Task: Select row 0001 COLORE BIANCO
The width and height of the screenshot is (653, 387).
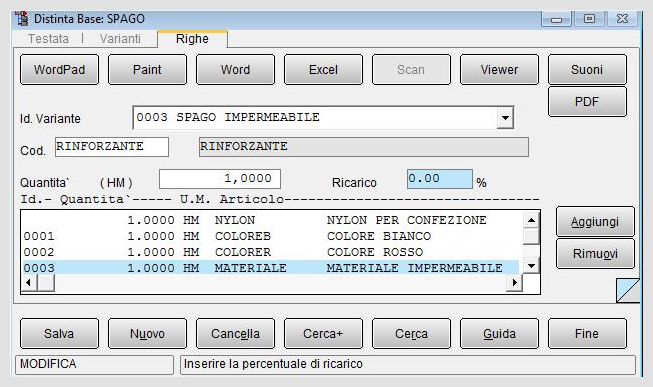Action: point(271,236)
